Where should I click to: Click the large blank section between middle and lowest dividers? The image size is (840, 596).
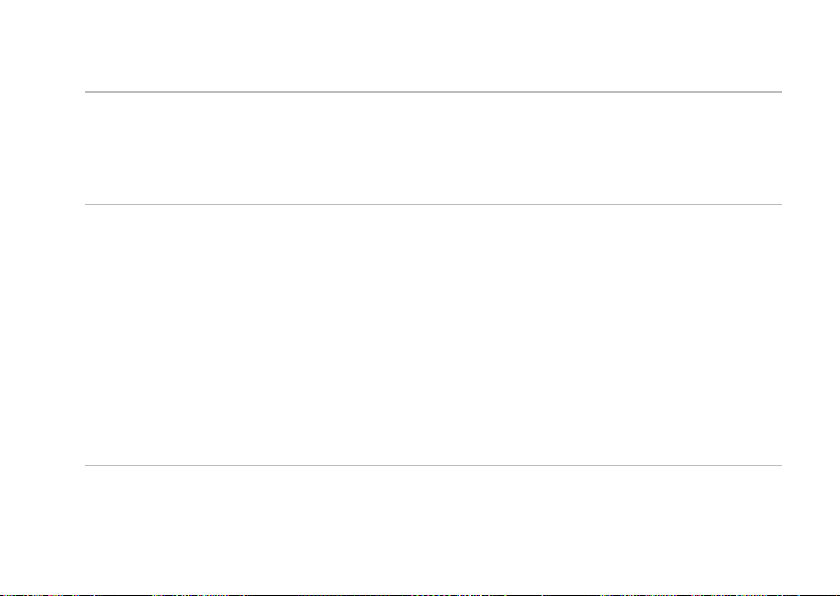tap(433, 335)
